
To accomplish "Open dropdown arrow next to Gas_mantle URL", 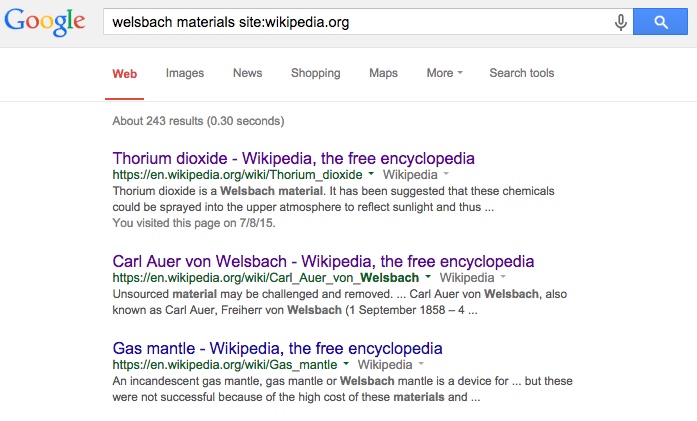I will (x=346, y=364).
